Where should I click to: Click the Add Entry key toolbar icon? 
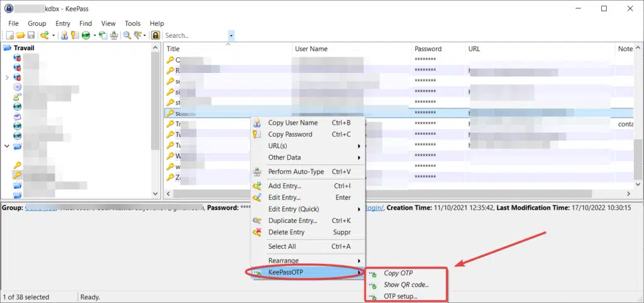(45, 36)
